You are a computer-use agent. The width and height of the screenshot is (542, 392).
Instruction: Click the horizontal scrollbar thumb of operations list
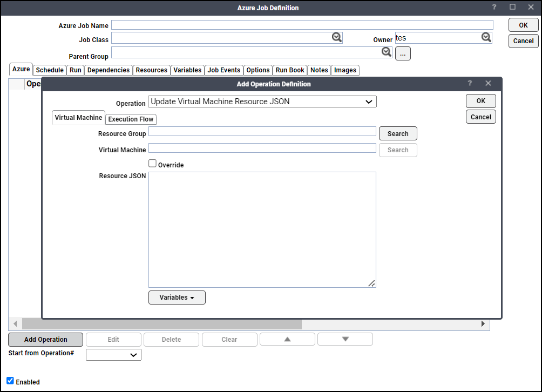point(162,324)
